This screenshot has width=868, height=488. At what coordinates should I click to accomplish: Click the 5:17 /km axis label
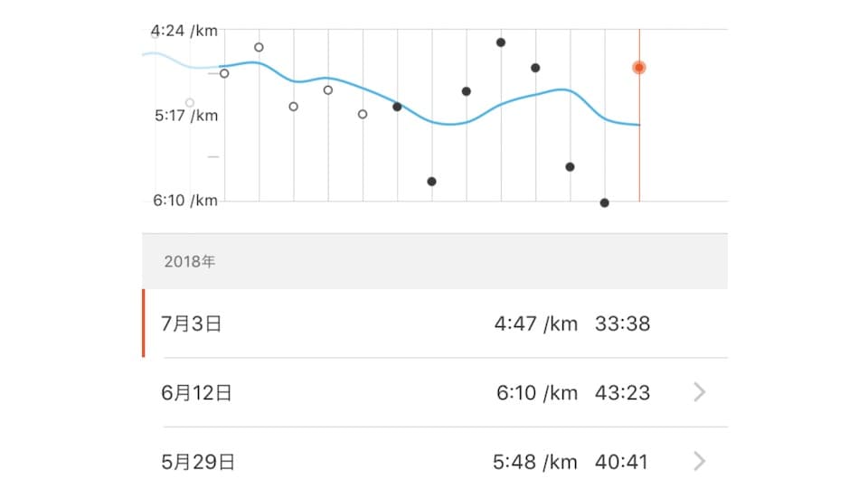point(186,116)
